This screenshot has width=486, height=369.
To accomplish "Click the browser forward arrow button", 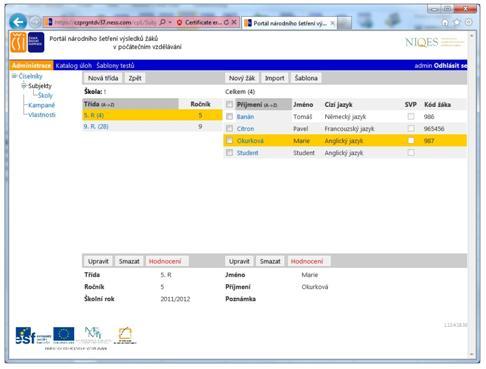I will pos(35,22).
